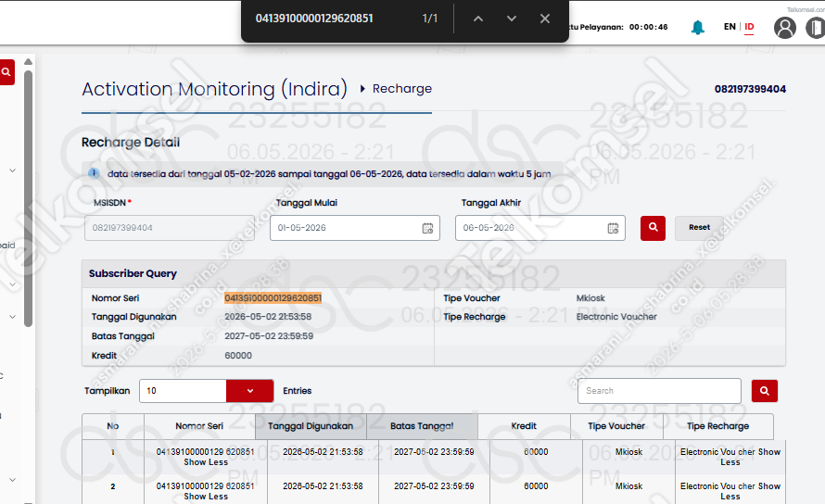Sort by Tipe Voucher column header
Image resolution: width=825 pixels, height=504 pixels.
tap(616, 426)
